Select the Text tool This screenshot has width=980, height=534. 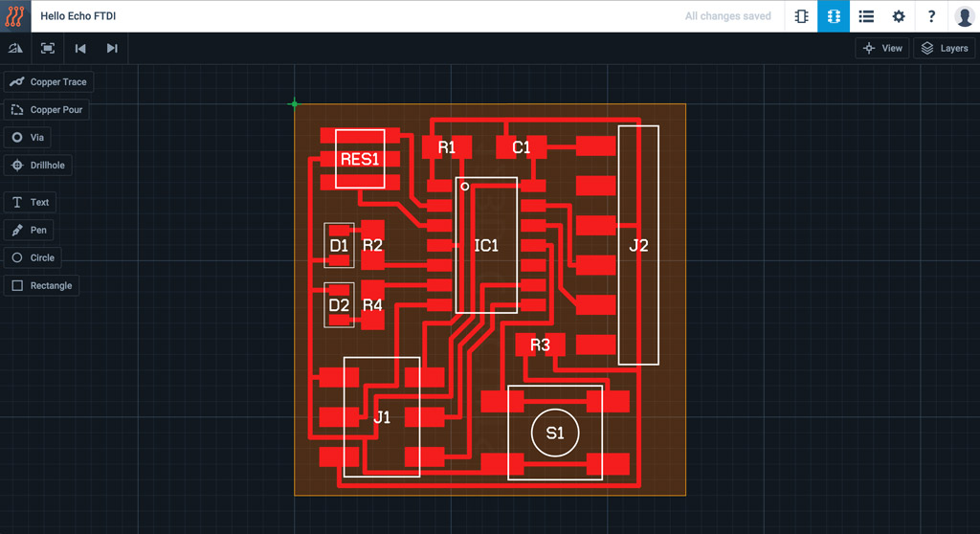30,202
